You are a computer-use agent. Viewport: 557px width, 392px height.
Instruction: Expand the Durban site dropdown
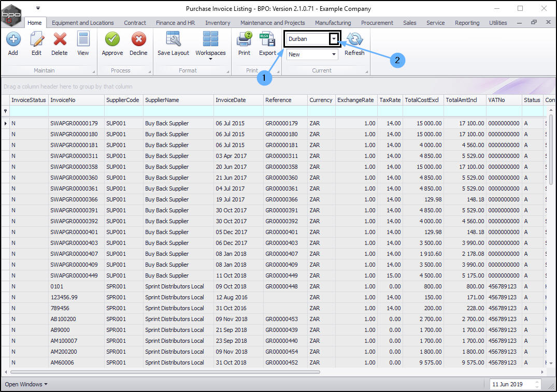[x=334, y=39]
